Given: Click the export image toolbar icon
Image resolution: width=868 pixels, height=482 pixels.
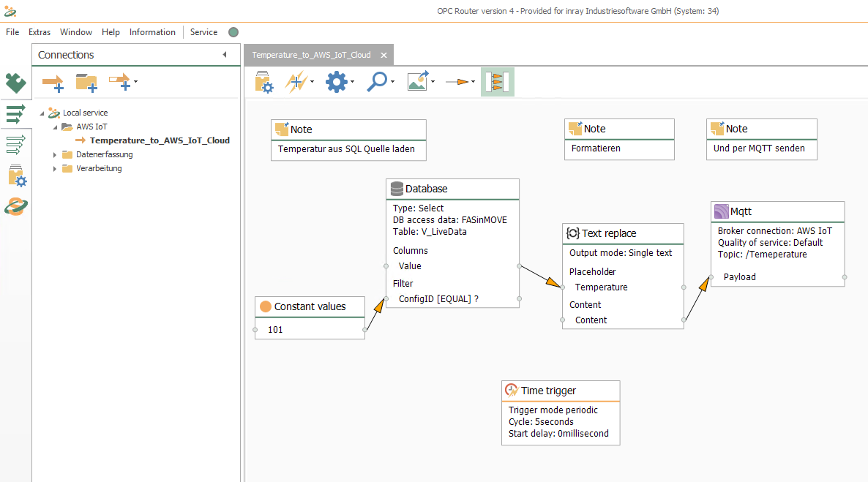Looking at the screenshot, I should click(x=417, y=82).
